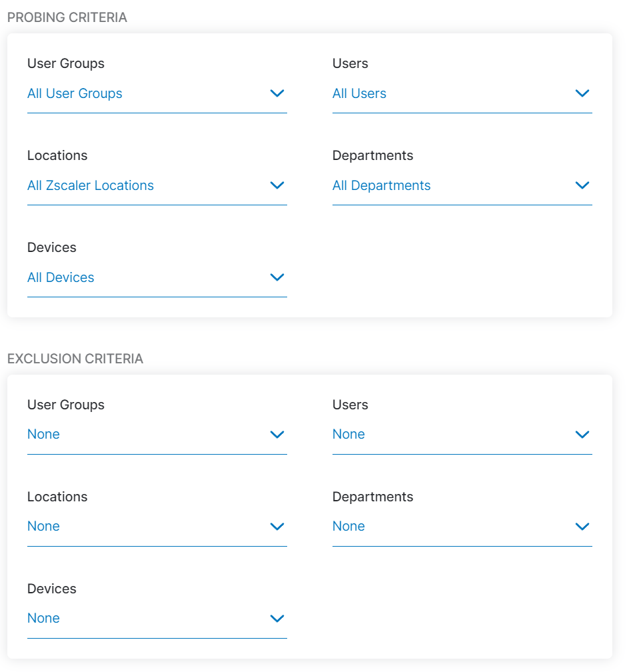Click the Devices label in probing criteria
This screenshot has width=629, height=672.
click(52, 247)
